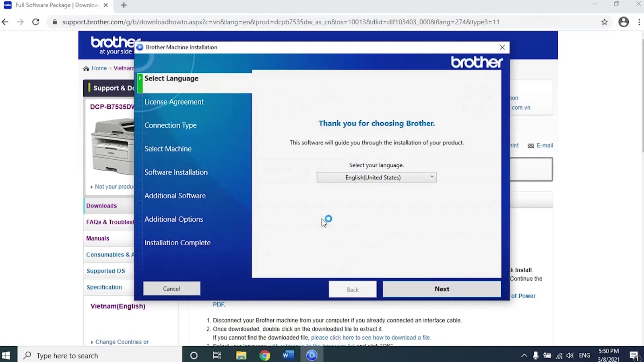View site security lock icon
The image size is (644, 362).
pyautogui.click(x=55, y=22)
